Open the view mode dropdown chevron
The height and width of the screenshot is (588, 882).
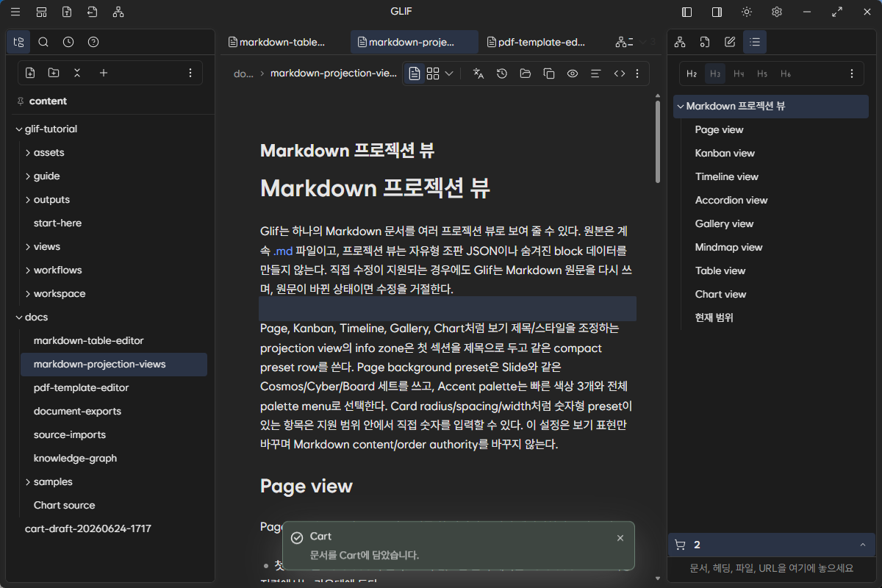[x=449, y=73]
